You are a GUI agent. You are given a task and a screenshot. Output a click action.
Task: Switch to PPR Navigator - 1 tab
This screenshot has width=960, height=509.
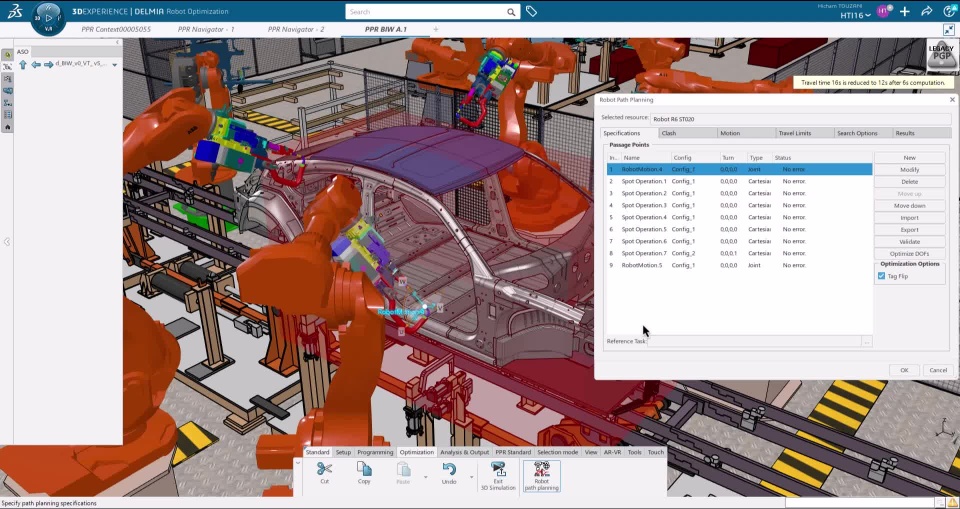[206, 29]
